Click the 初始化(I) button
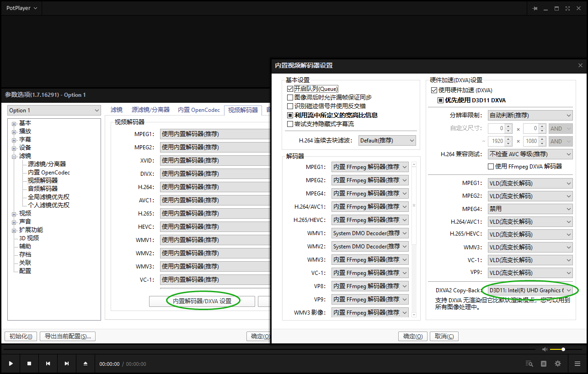Screen dimensions: 588x374 [21, 337]
